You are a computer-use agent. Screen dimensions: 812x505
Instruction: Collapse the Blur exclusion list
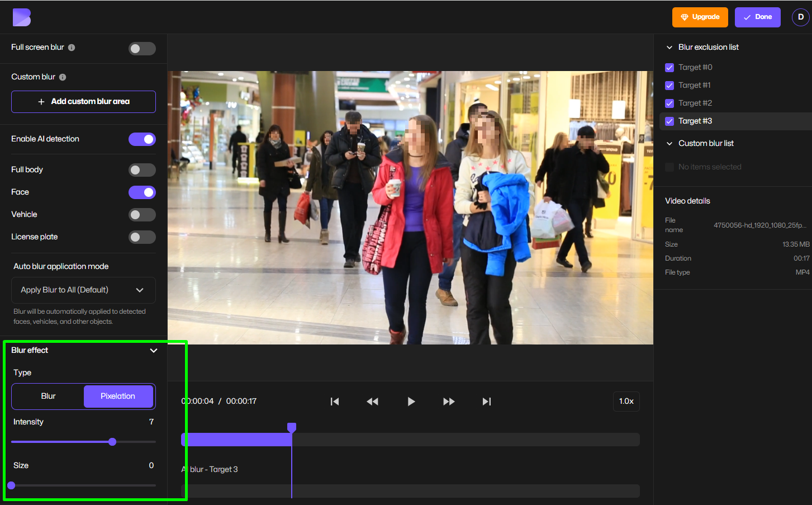pyautogui.click(x=669, y=47)
